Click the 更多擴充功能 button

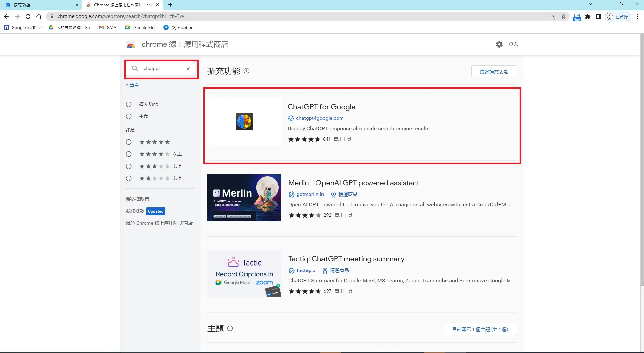494,72
